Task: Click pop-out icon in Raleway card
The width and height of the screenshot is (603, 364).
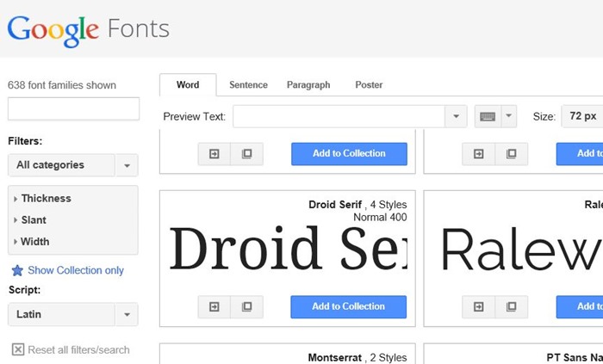Action: click(x=511, y=307)
